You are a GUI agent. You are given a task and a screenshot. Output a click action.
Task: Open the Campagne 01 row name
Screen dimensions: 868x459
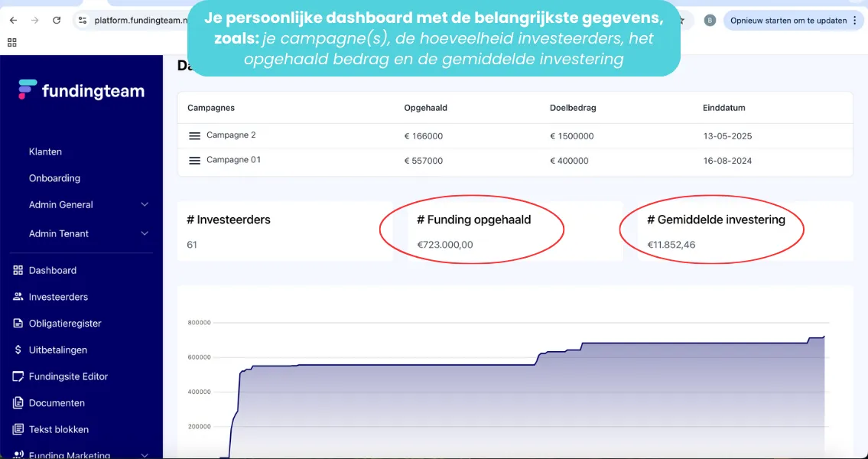233,160
